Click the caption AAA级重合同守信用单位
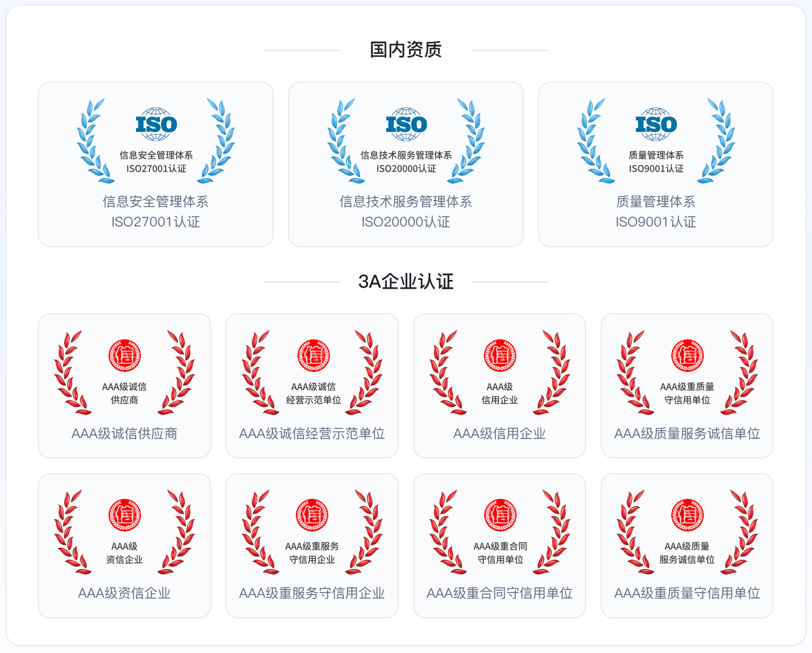 click(499, 593)
